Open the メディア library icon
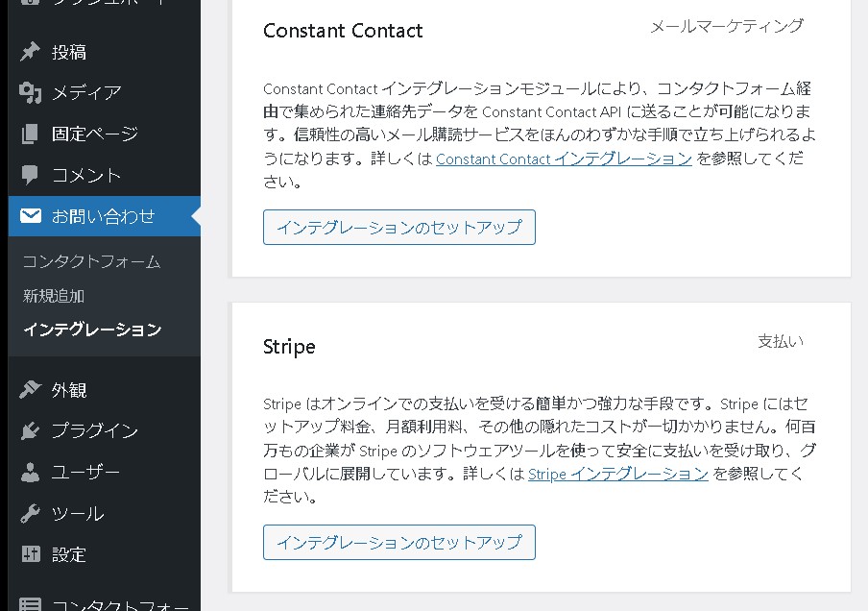 (31, 93)
